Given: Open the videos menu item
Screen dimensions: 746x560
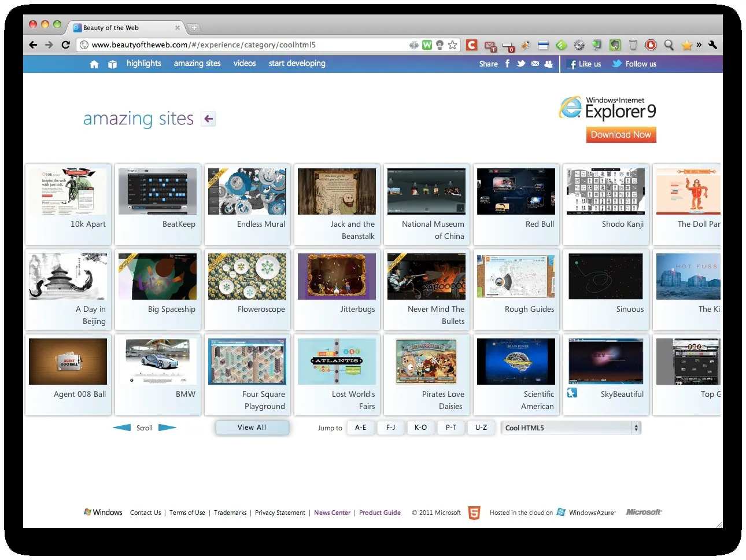Looking at the screenshot, I should 245,64.
